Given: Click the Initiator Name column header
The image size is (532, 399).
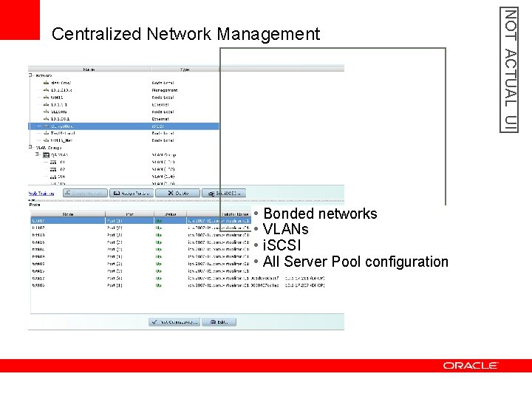Looking at the screenshot, I should click(x=219, y=214).
